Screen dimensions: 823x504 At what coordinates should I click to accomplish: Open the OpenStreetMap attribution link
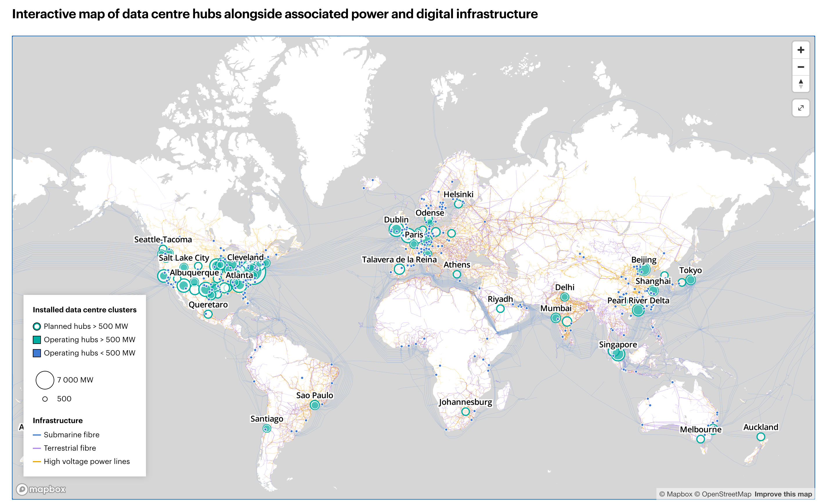[x=723, y=494]
